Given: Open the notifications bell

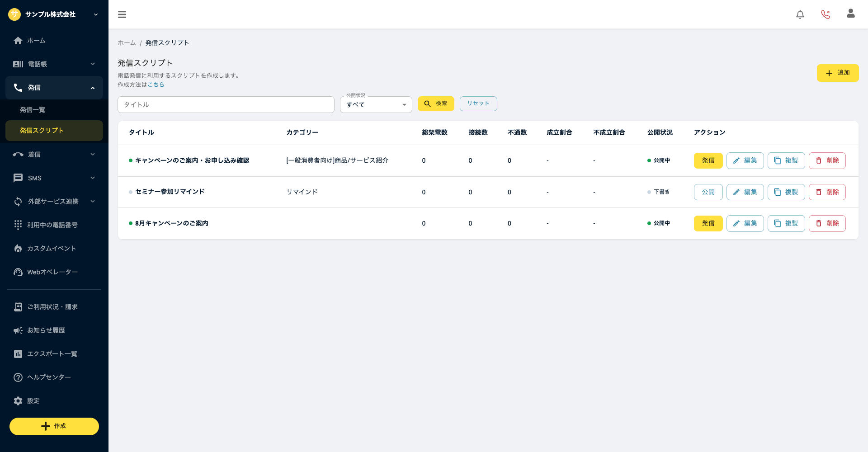Looking at the screenshot, I should pyautogui.click(x=800, y=14).
